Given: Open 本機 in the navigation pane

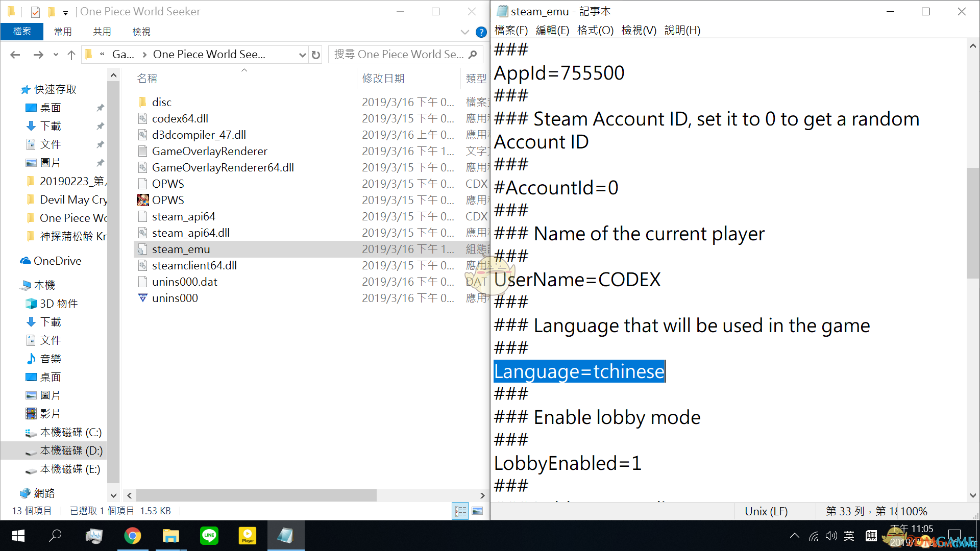Looking at the screenshot, I should coord(44,285).
